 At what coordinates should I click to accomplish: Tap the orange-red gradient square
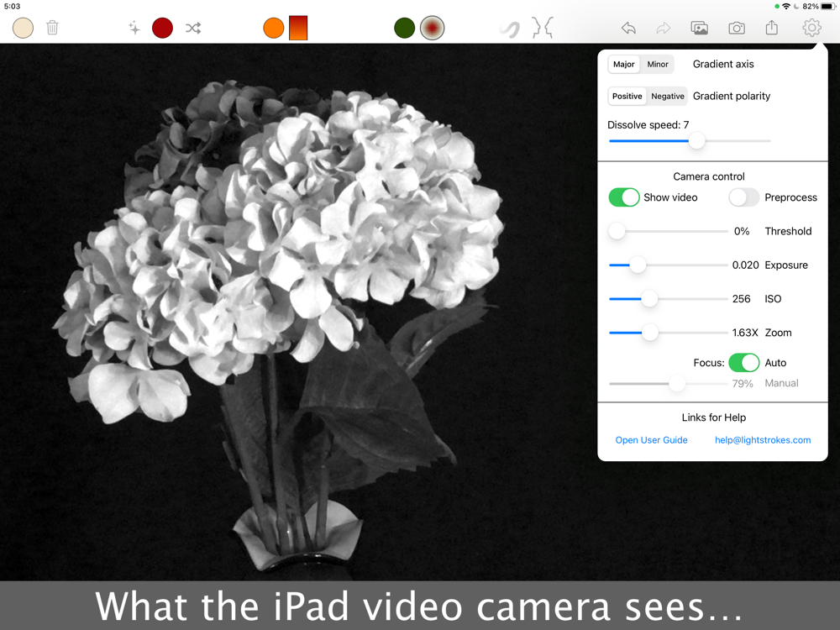(298, 28)
